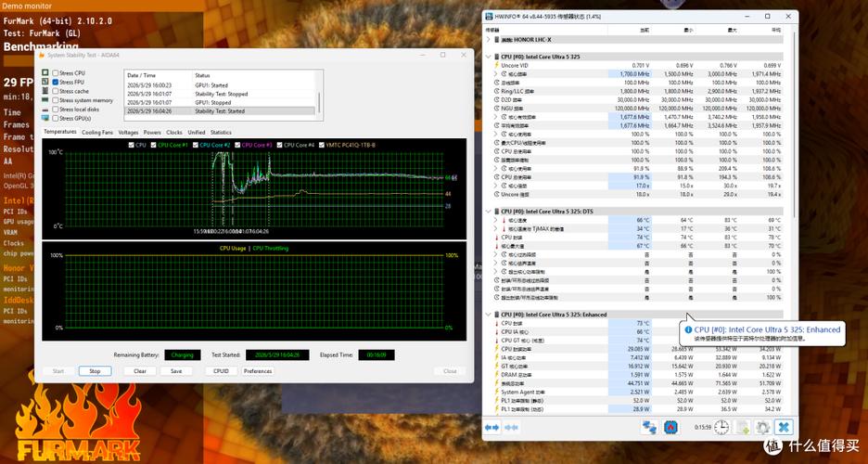The image size is (868, 464).
Task: Uncheck the Stress FPU option
Action: (x=56, y=82)
